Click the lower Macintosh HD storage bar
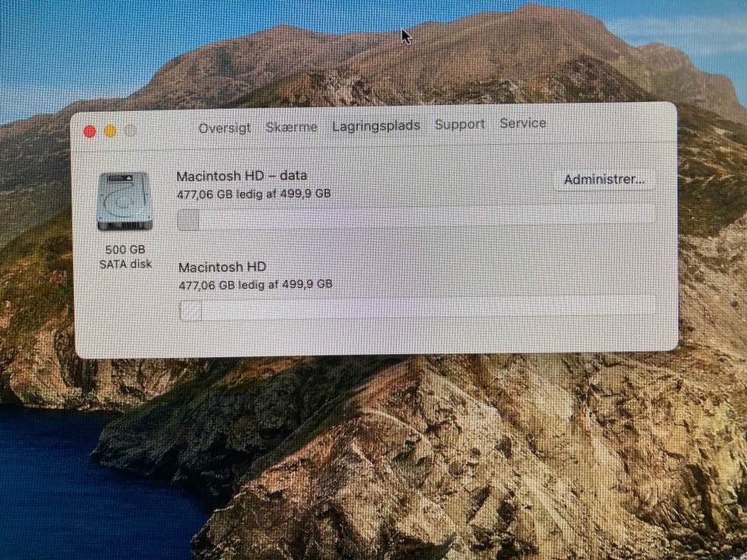Screen dimensions: 747x560 click(x=417, y=308)
